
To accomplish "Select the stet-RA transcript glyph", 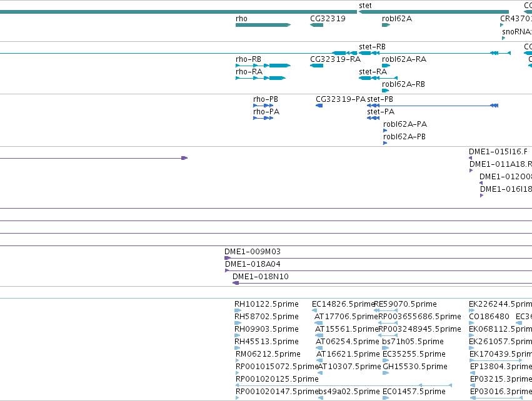I will point(378,78).
